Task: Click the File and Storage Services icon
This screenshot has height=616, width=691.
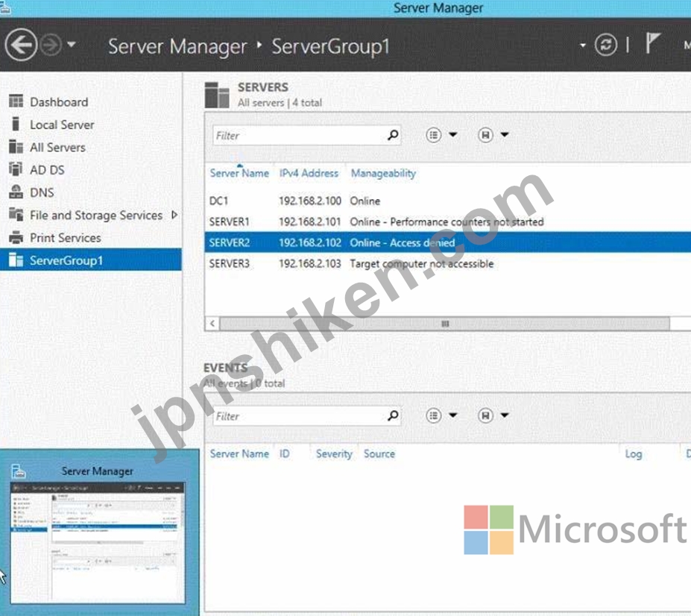Action: coord(16,214)
